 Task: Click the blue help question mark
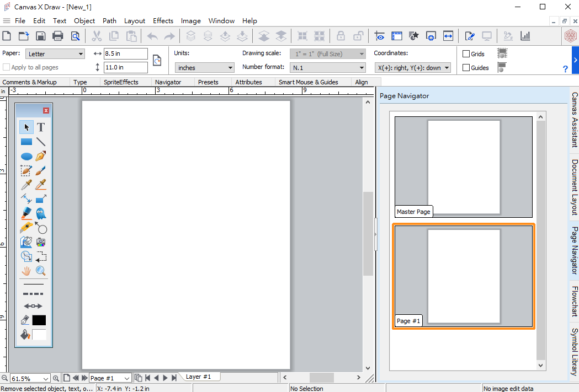(565, 69)
